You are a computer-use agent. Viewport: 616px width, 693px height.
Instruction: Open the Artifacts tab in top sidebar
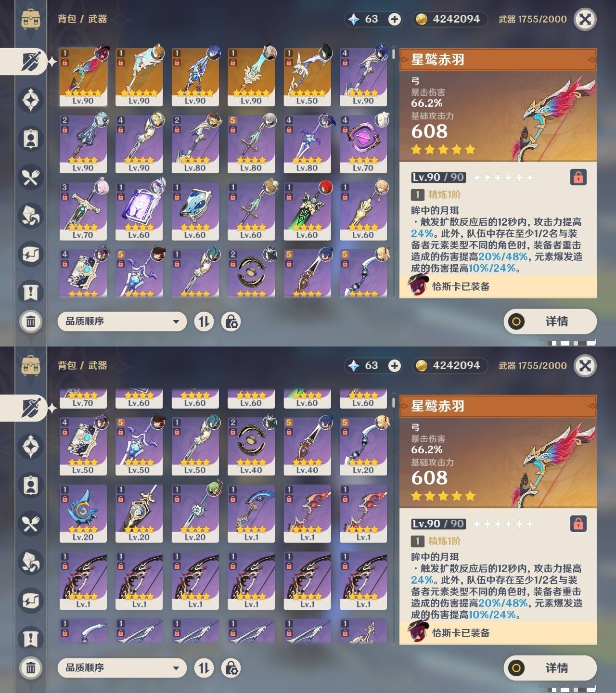coord(31,100)
